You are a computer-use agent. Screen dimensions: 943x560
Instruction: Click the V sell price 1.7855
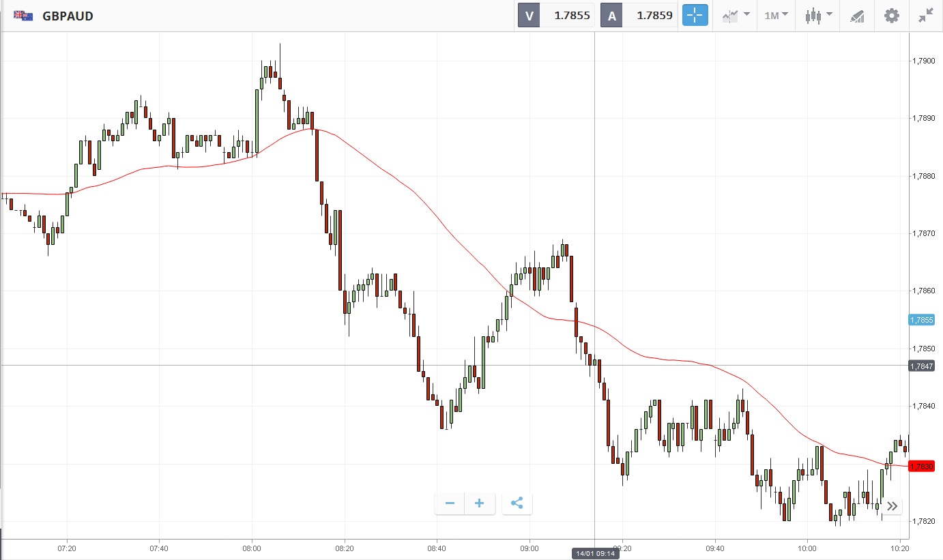point(557,16)
